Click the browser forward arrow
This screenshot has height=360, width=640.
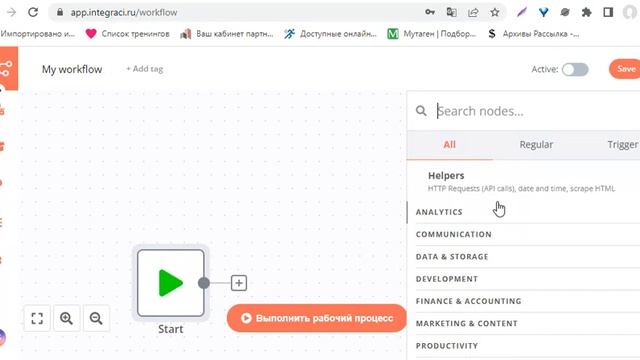pyautogui.click(x=11, y=12)
